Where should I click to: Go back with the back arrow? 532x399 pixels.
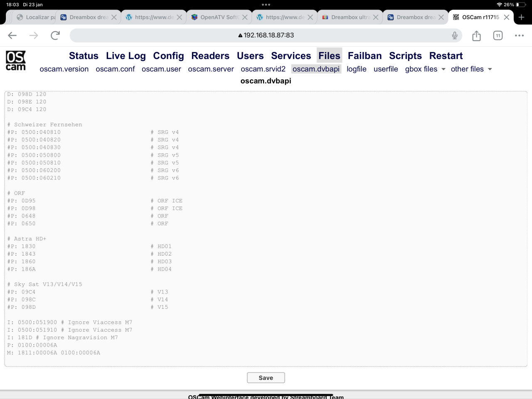point(12,35)
